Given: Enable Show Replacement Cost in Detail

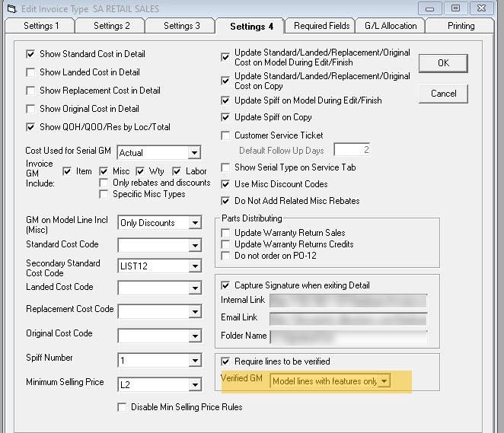Looking at the screenshot, I should point(30,91).
